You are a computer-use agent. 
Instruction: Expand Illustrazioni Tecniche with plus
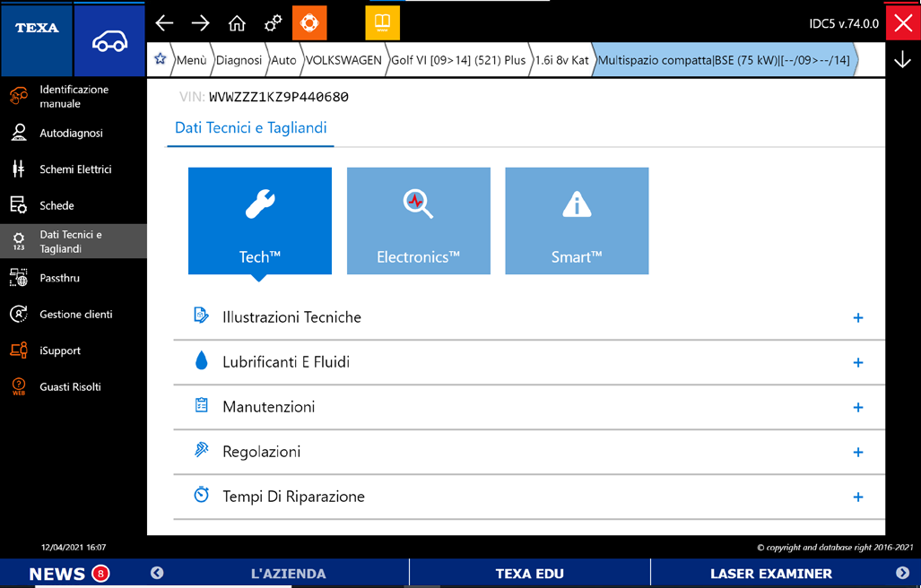coord(858,318)
